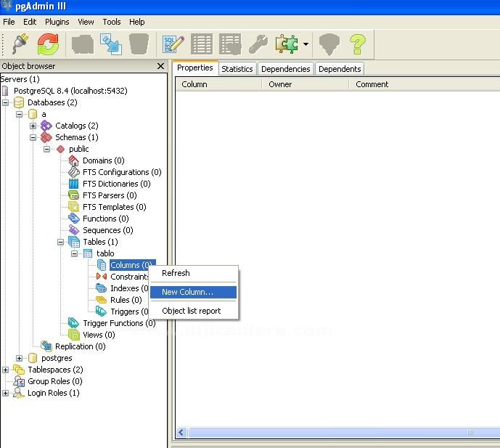Open the View menu
This screenshot has width=500, height=448.
tap(86, 22)
